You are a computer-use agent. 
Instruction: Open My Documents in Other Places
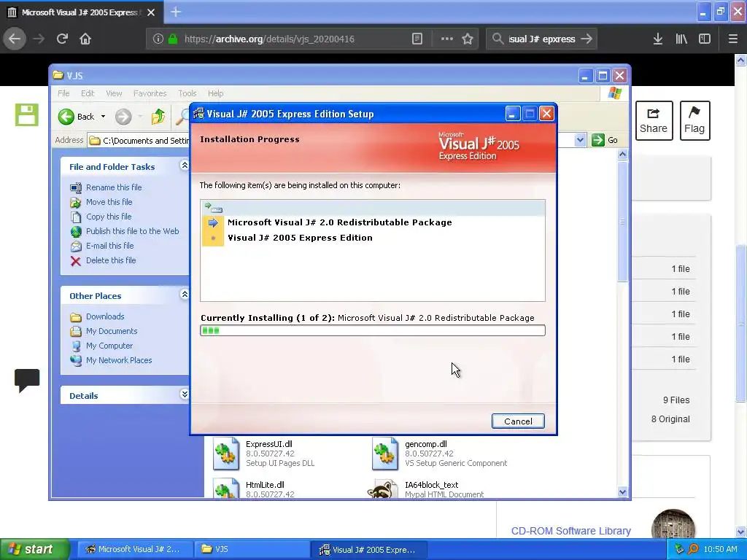pos(112,331)
